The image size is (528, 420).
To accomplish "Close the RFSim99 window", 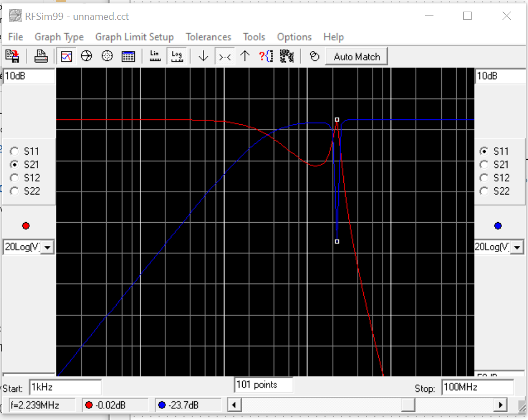I will pyautogui.click(x=506, y=16).
